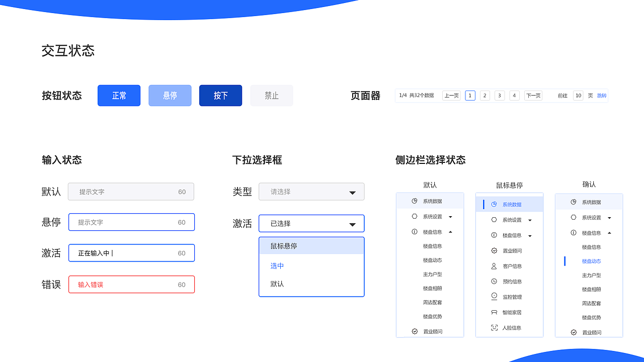The height and width of the screenshot is (362, 644).
Task: Click blue pie chart icon in 鼠标悬停 sidebar
Action: tap(494, 204)
